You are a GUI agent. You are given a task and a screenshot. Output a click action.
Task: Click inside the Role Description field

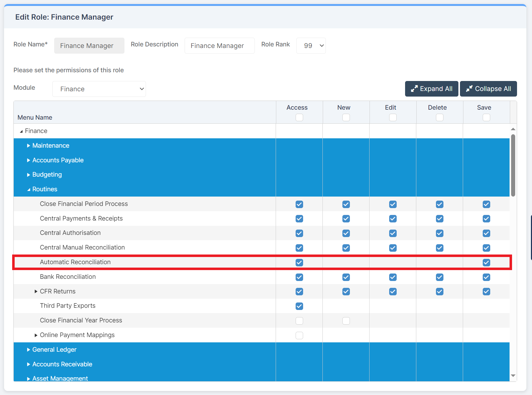(x=219, y=45)
